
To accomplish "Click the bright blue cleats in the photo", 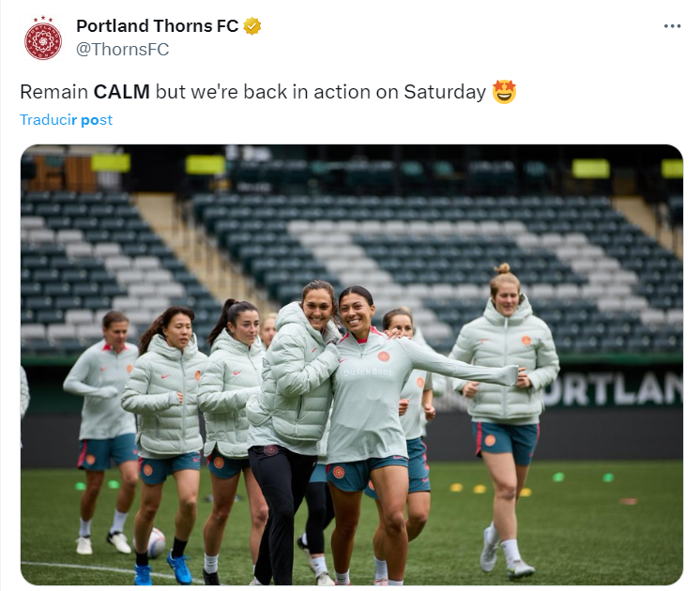I will tap(165, 568).
